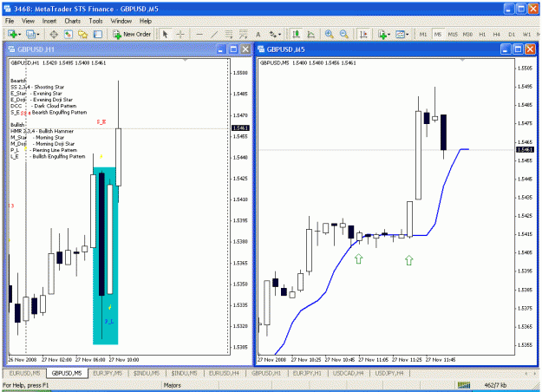The height and width of the screenshot is (392, 542).
Task: Click the chart tabs scroll-left arrow
Action: 526,374
